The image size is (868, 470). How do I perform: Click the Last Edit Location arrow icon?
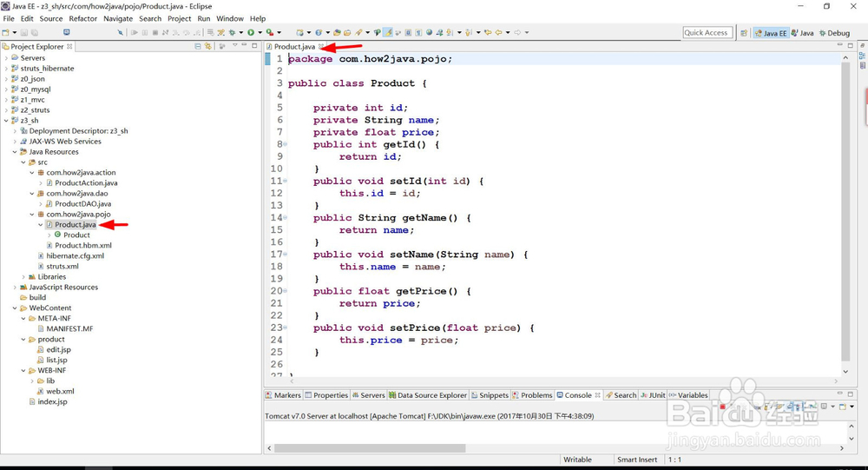click(x=488, y=33)
